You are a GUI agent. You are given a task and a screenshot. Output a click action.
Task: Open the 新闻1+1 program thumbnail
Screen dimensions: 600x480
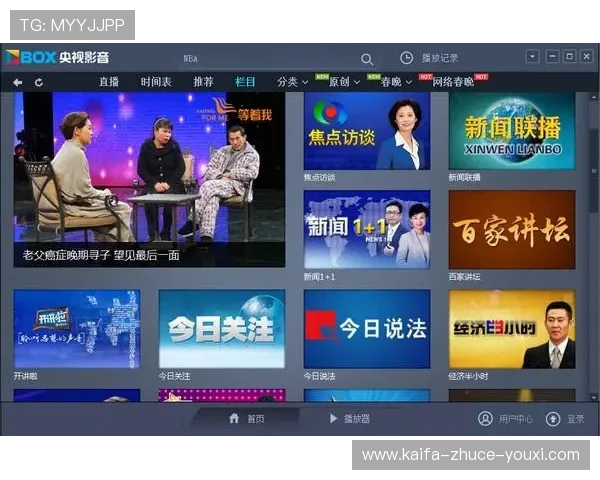367,230
